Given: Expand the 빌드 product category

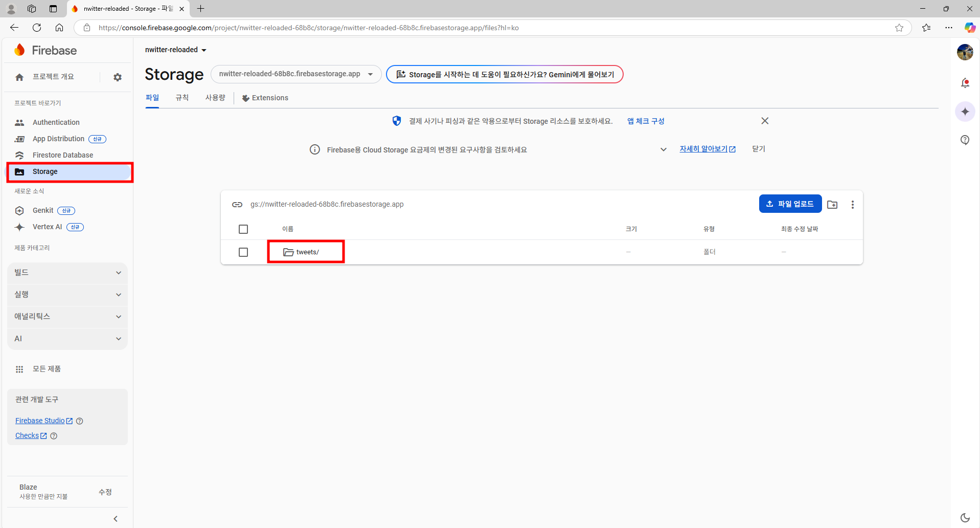Looking at the screenshot, I should (x=67, y=273).
